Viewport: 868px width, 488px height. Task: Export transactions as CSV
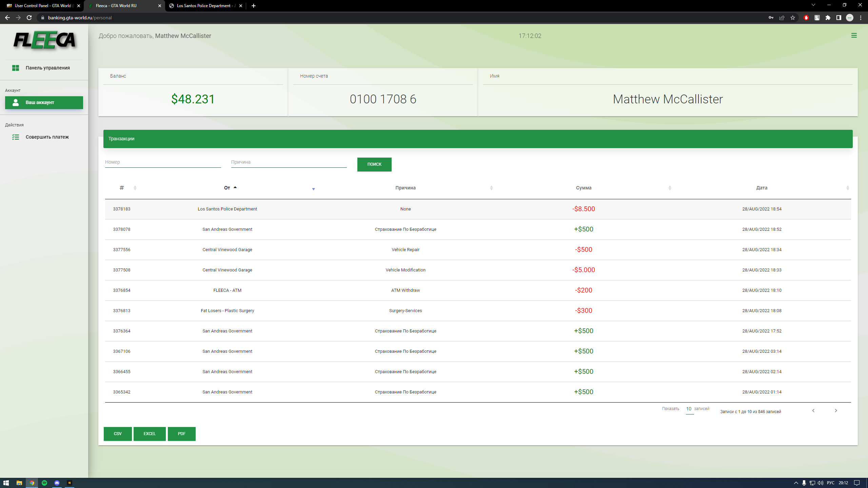coord(118,434)
